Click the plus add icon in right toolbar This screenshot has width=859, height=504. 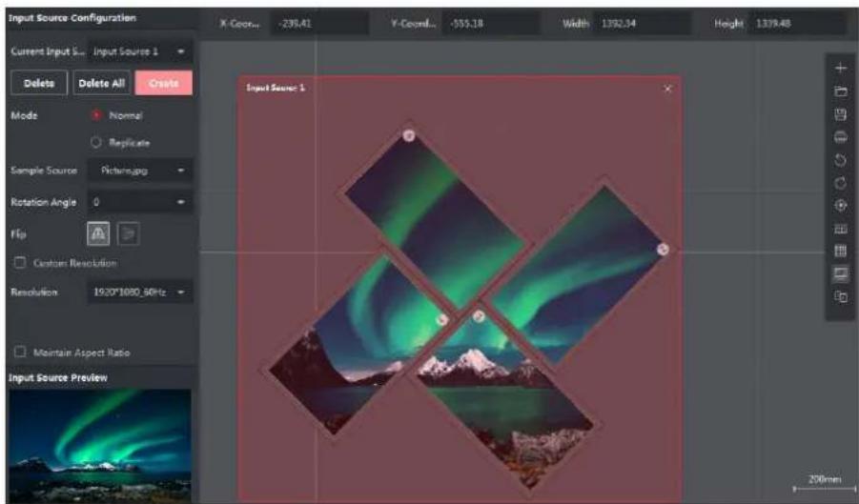[x=840, y=69]
